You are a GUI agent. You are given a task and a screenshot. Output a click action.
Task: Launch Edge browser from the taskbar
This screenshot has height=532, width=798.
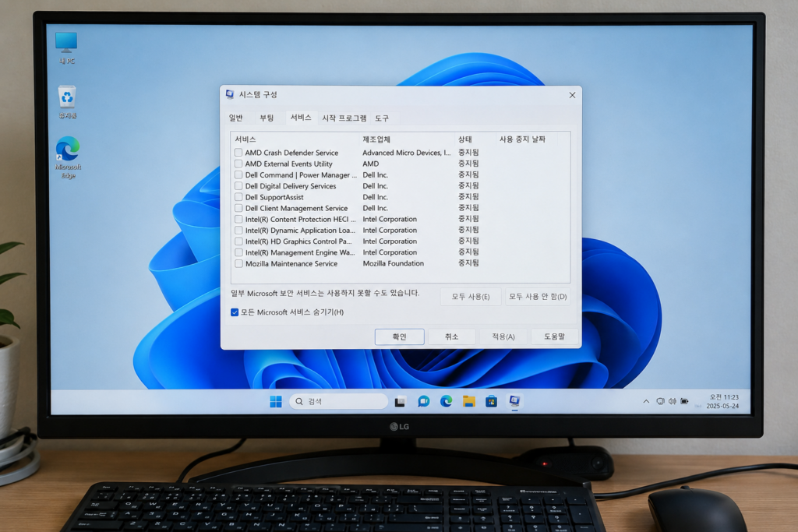pyautogui.click(x=447, y=401)
